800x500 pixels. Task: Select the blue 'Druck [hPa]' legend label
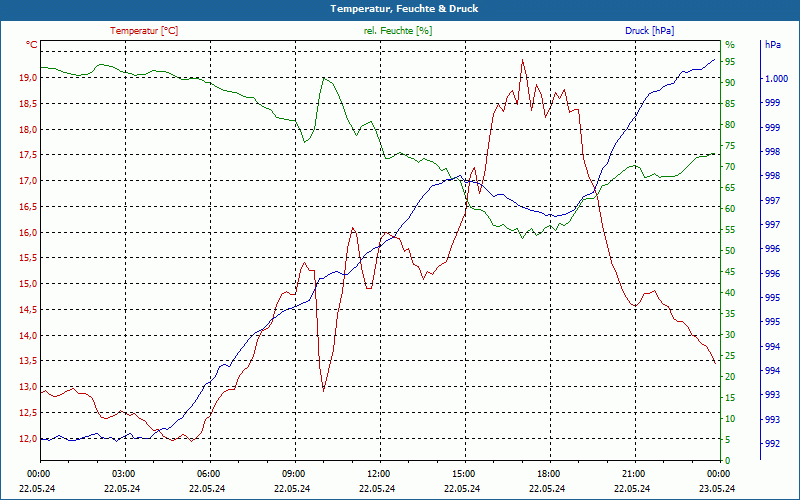649,31
